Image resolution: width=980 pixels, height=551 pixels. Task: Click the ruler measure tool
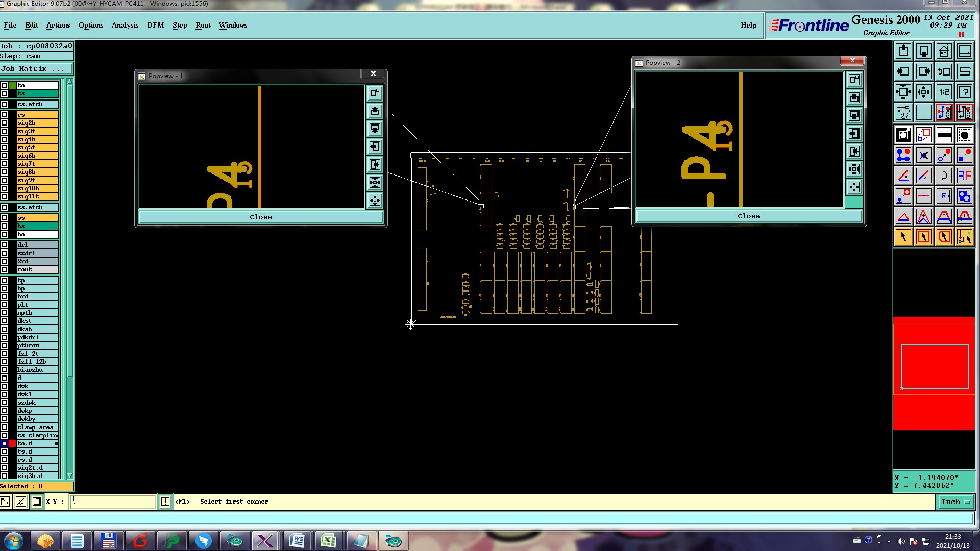tap(944, 135)
